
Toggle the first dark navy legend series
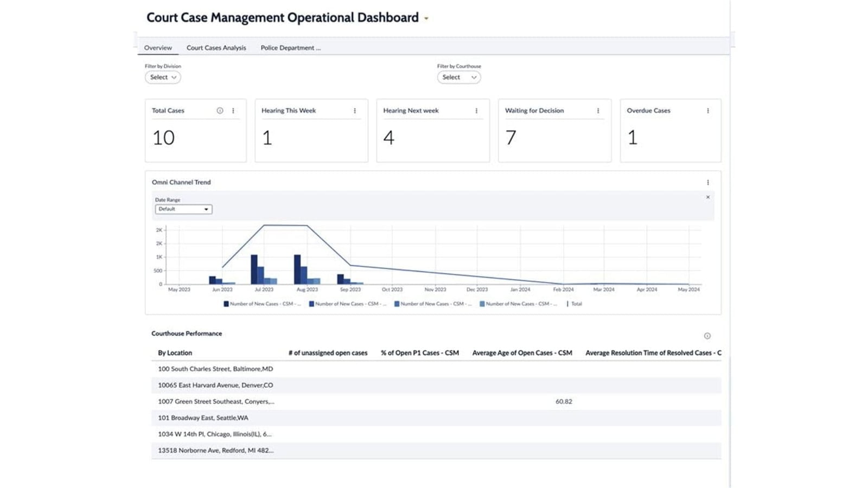262,304
